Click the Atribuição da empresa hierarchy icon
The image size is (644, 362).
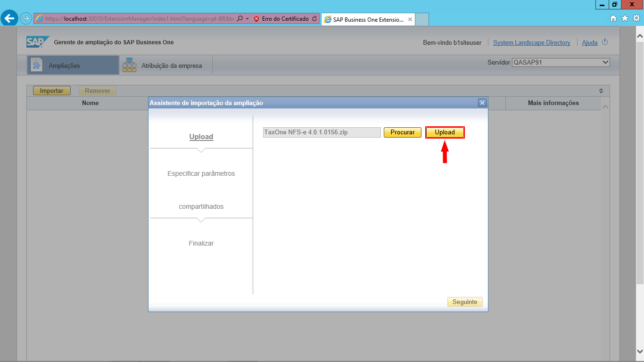tap(129, 65)
